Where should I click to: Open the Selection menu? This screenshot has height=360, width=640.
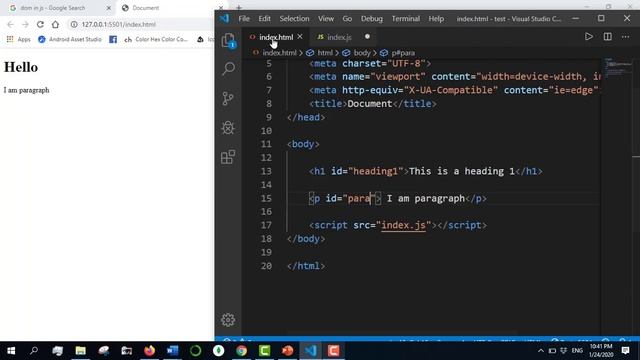(x=294, y=19)
